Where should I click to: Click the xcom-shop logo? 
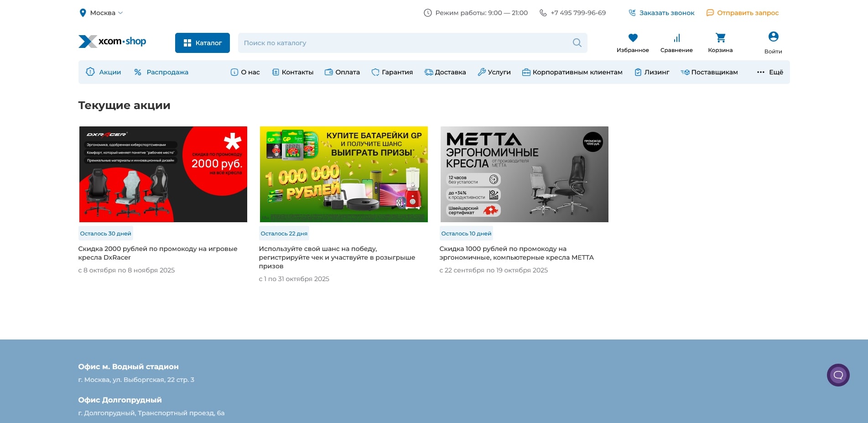(x=112, y=42)
